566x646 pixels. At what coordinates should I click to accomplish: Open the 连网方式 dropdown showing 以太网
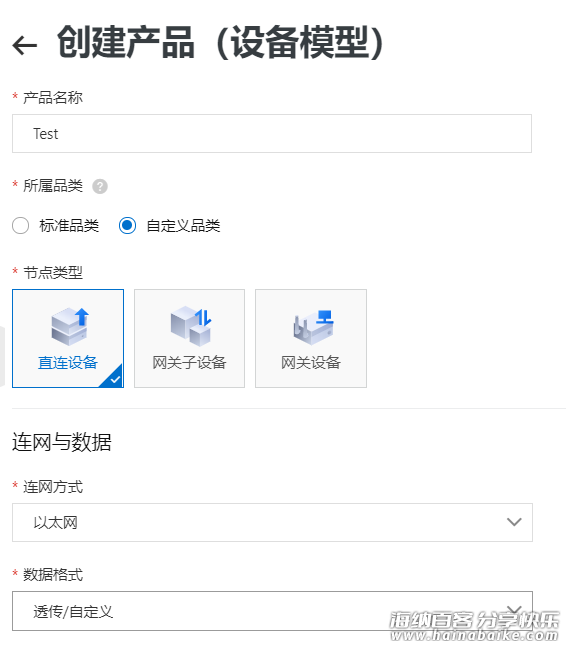[x=272, y=522]
